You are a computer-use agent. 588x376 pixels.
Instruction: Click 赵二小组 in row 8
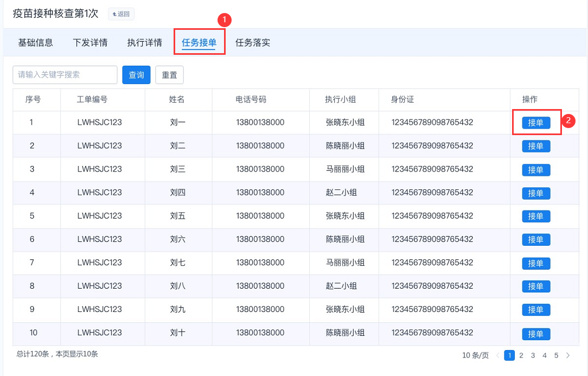click(341, 286)
